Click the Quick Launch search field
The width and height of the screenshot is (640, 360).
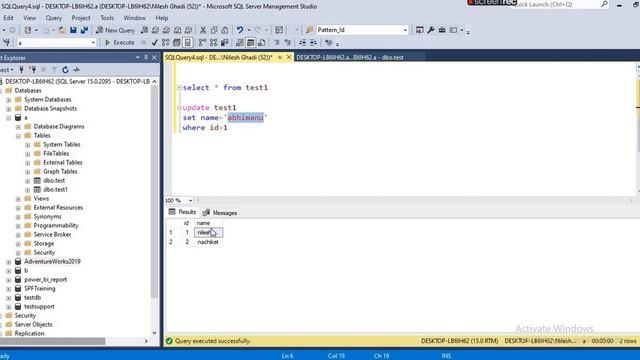point(555,4)
